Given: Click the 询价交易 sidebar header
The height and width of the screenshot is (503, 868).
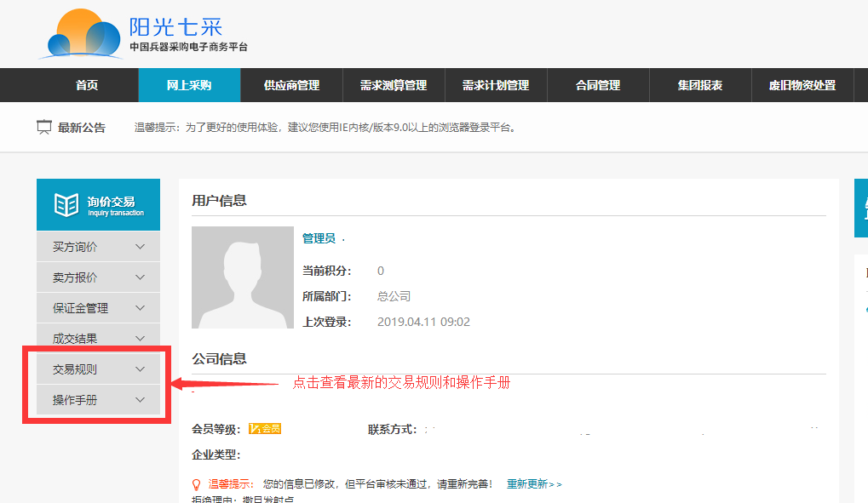Looking at the screenshot, I should [99, 205].
